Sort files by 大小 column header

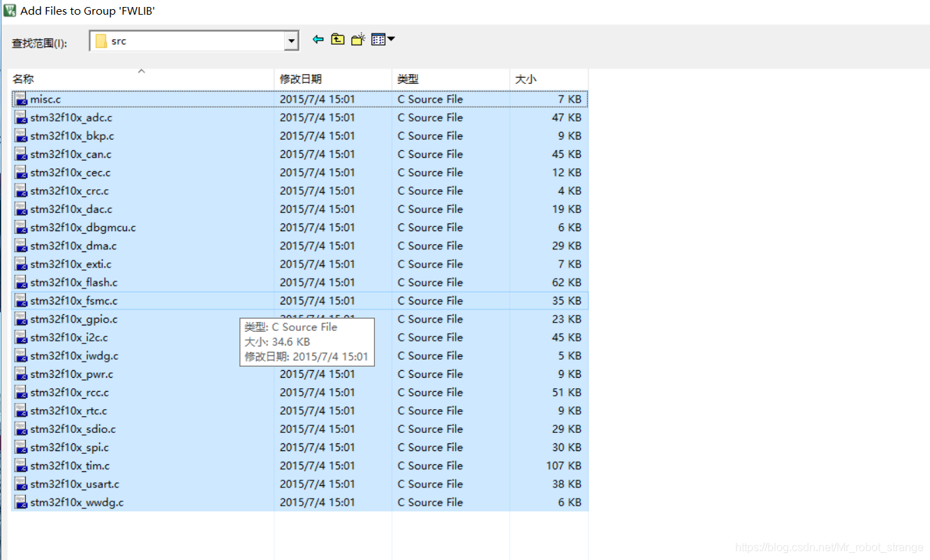click(549, 79)
